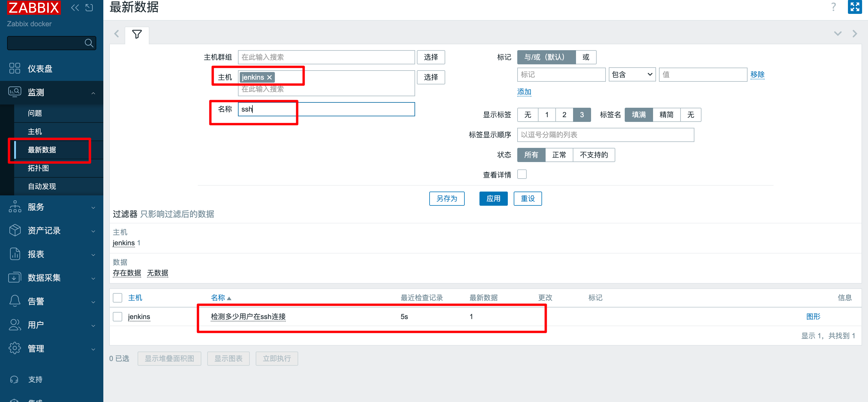Viewport: 868px width, 402px height.
Task: Set 状态 to 正常
Action: (559, 155)
